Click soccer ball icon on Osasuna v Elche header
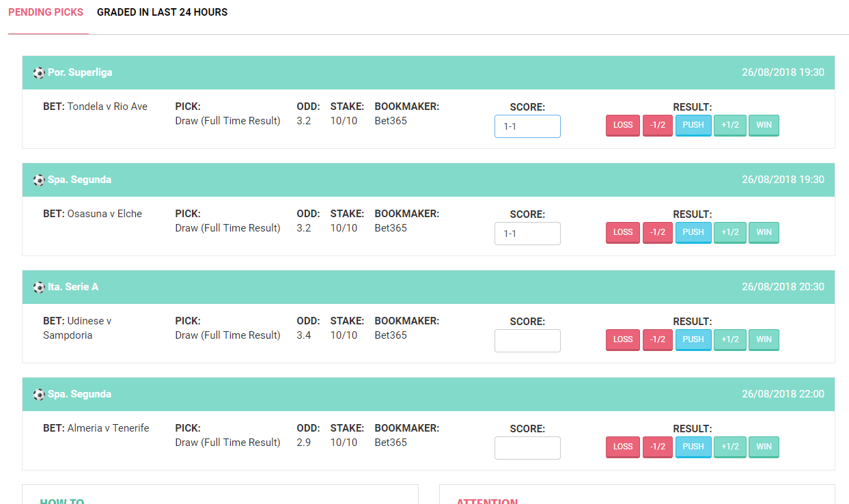 (x=39, y=180)
